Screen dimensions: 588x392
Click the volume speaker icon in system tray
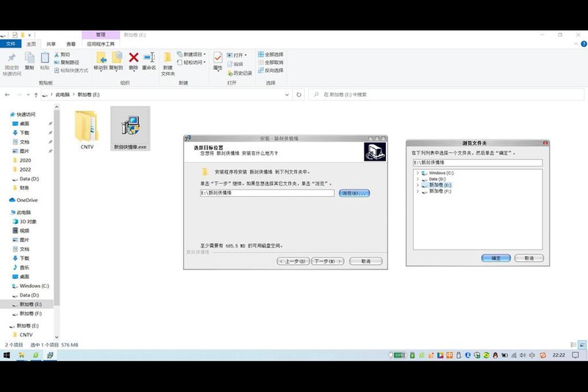pyautogui.click(x=523, y=355)
